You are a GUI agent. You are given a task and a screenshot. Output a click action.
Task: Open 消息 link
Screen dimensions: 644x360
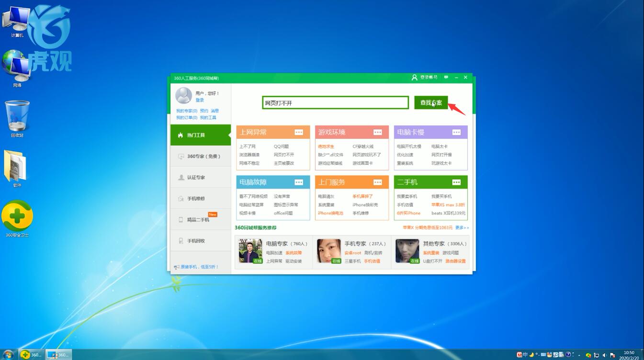coord(215,111)
